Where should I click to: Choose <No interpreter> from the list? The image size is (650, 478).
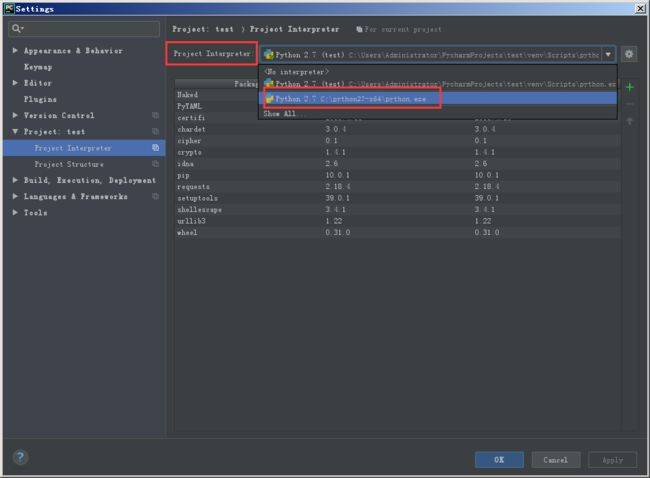tap(438, 72)
